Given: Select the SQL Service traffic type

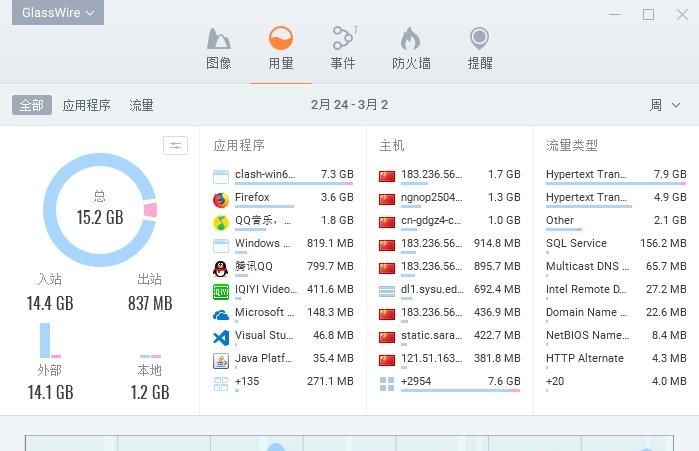Looking at the screenshot, I should coord(616,246).
